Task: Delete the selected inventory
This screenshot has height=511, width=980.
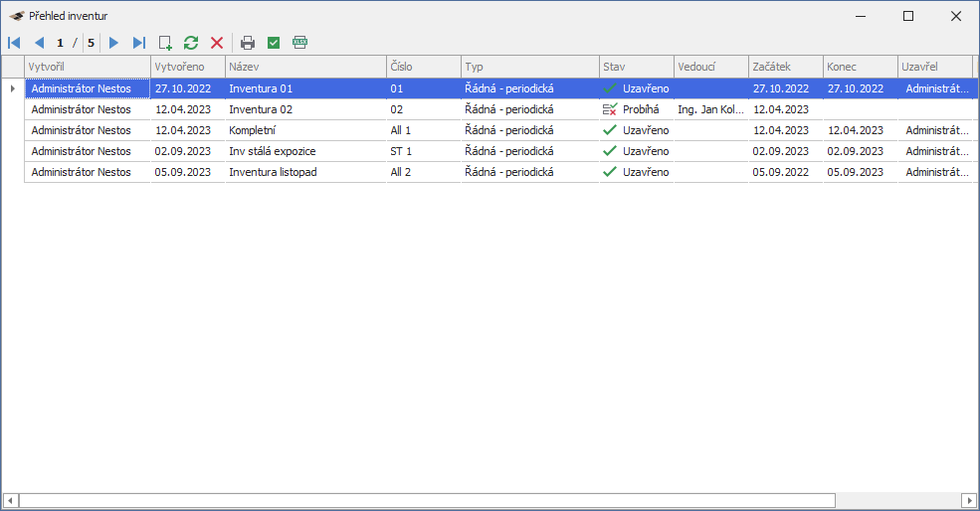Action: pos(217,43)
